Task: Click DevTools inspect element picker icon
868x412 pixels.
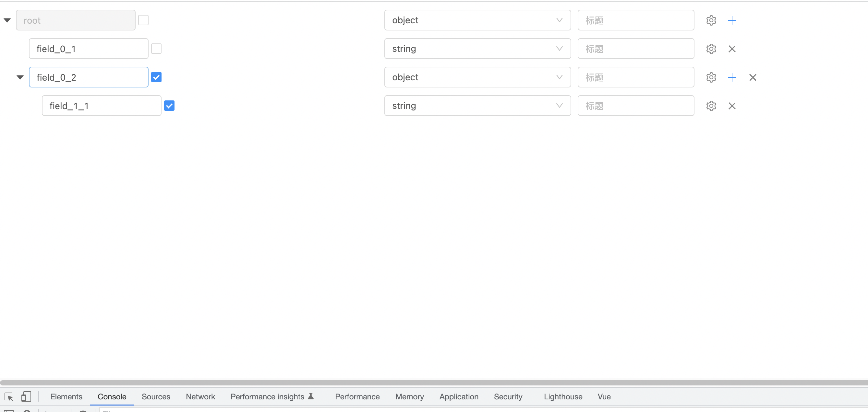Action: tap(9, 396)
